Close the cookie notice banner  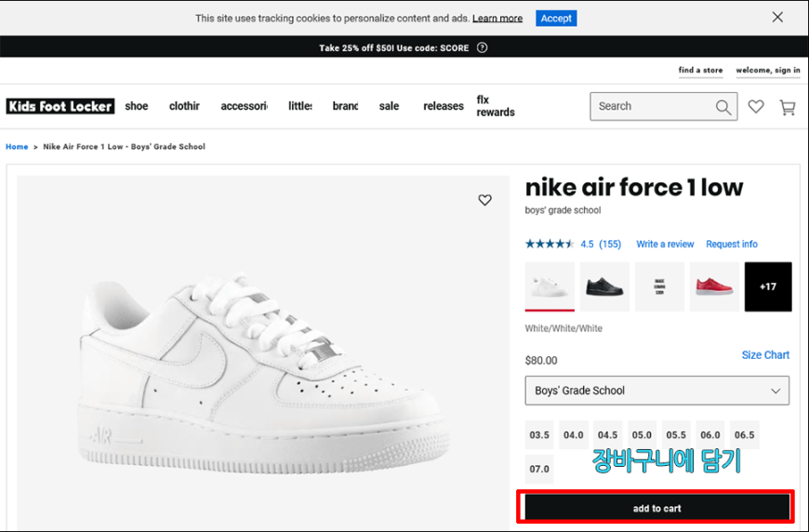coord(777,17)
